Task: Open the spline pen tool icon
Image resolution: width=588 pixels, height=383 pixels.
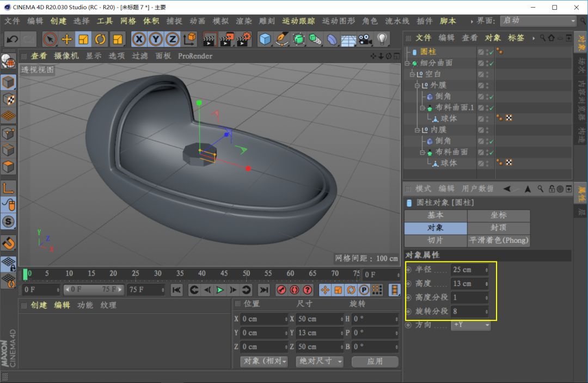Action: (x=282, y=39)
